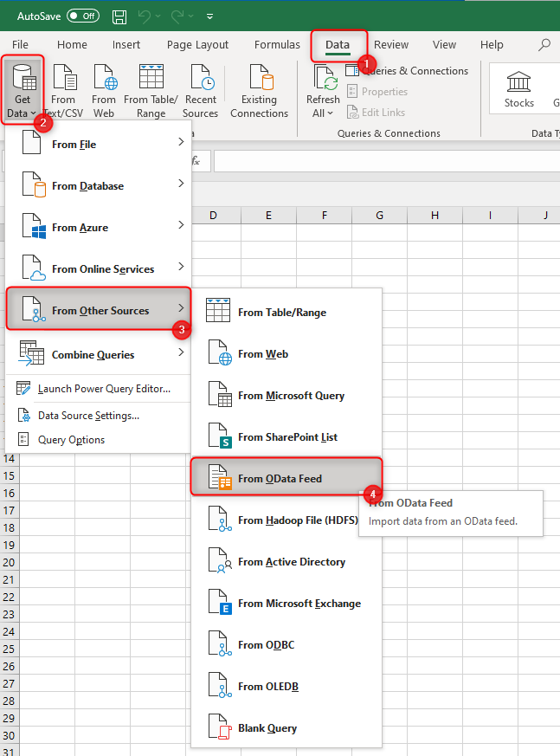
Task: Select column D header
Action: coord(213,216)
